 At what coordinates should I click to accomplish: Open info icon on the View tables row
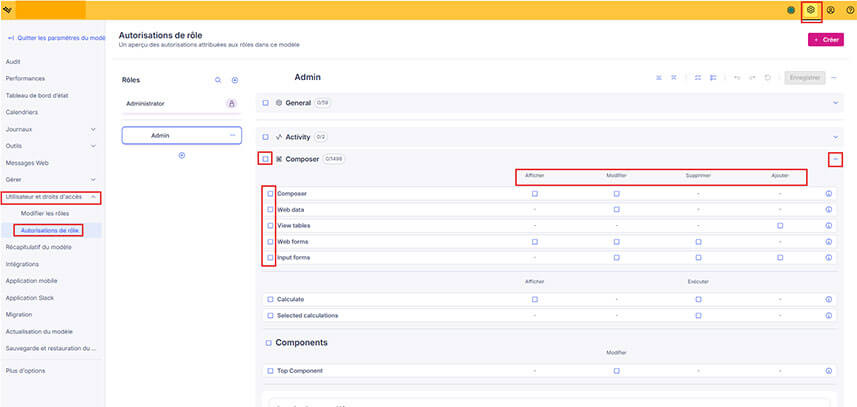click(x=829, y=226)
